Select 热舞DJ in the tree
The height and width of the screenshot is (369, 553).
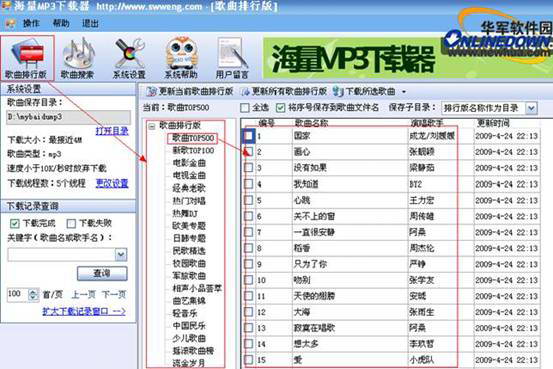(185, 213)
